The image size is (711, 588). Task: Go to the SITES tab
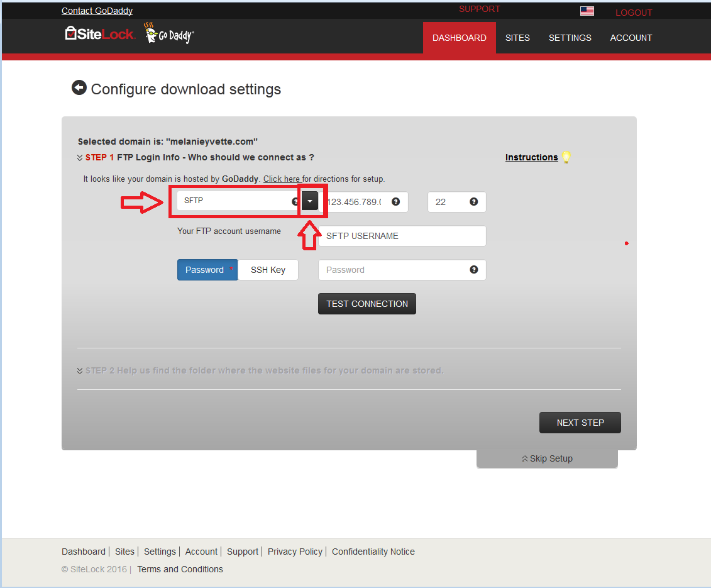click(x=517, y=38)
